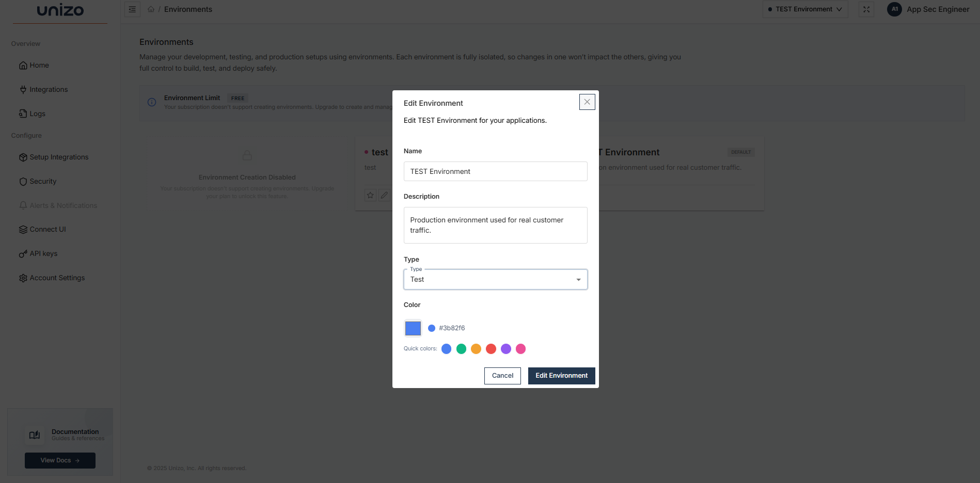This screenshot has height=483, width=980.
Task: Open the TEST Environment switcher dropdown
Action: click(x=804, y=9)
